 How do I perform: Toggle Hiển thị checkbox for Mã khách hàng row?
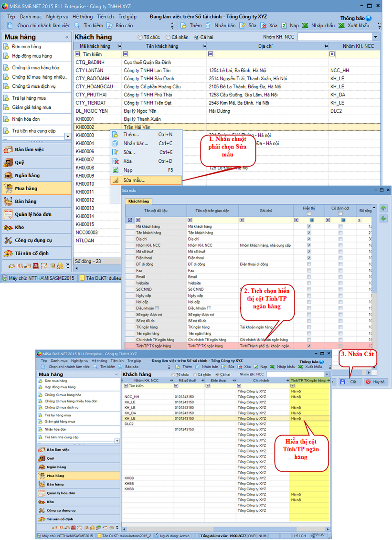tap(309, 226)
